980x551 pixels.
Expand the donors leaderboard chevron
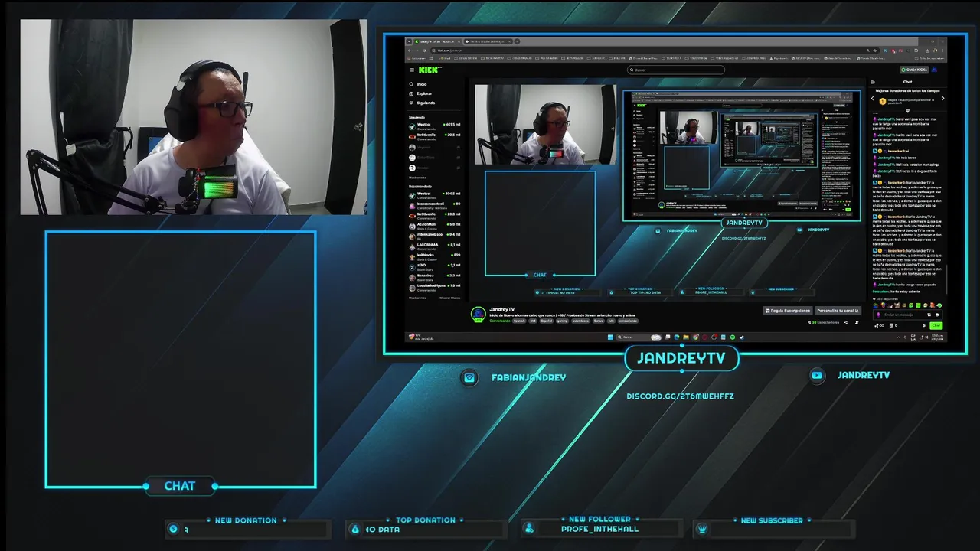coord(907,111)
